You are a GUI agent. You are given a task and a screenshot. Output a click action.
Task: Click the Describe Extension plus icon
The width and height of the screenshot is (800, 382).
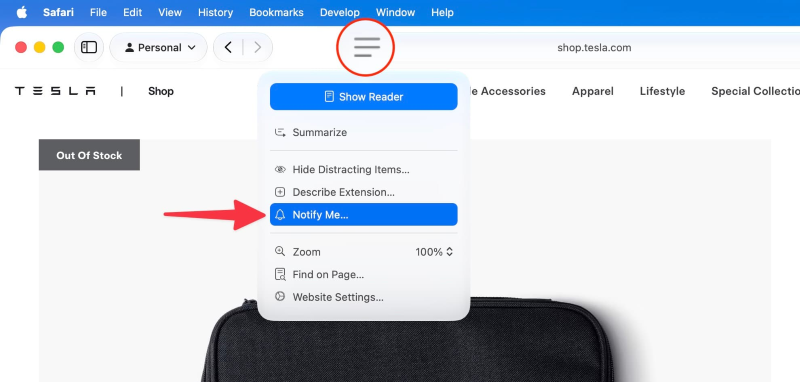tap(280, 192)
